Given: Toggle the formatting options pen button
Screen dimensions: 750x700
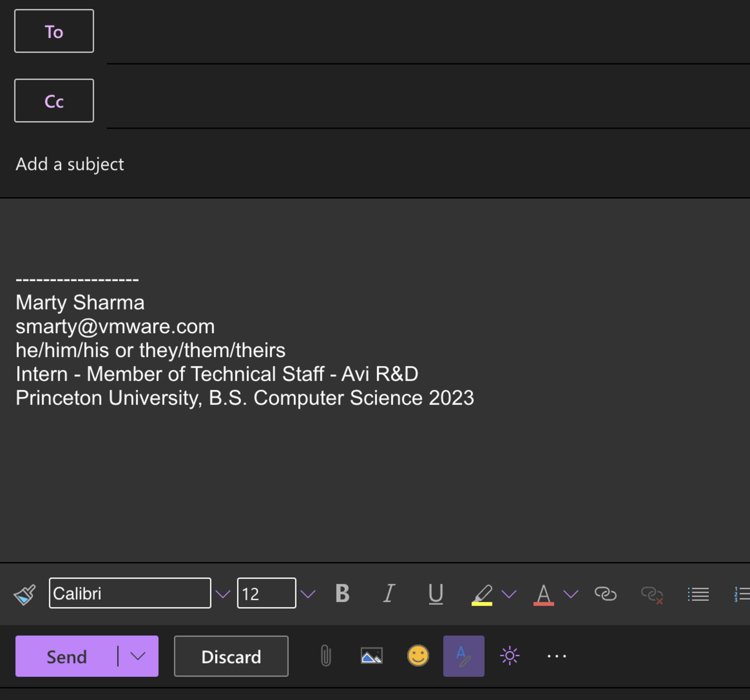Looking at the screenshot, I should 464,656.
